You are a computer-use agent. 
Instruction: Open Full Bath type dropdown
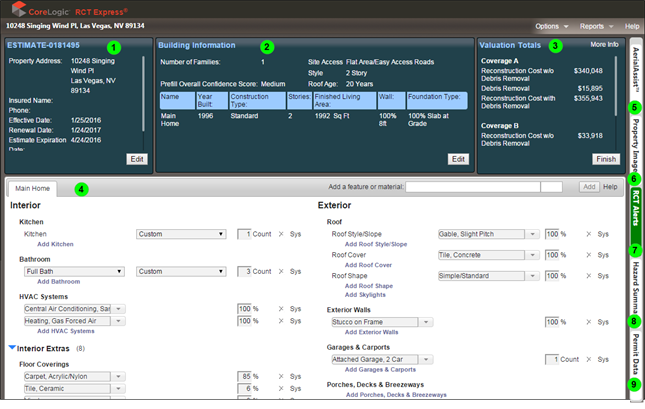coord(75,271)
